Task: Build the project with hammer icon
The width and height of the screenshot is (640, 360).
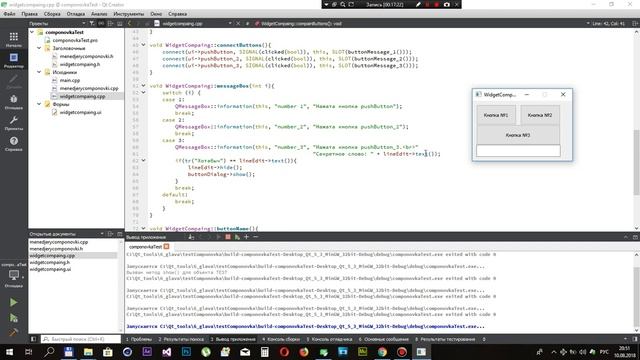Action: click(x=13, y=332)
